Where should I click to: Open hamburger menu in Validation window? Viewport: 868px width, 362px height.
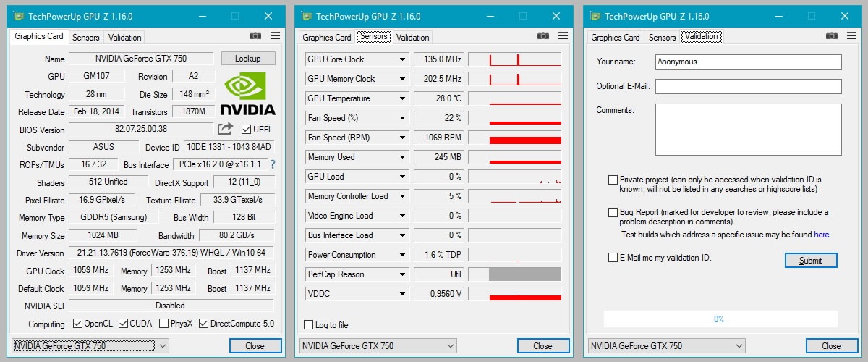pos(851,36)
